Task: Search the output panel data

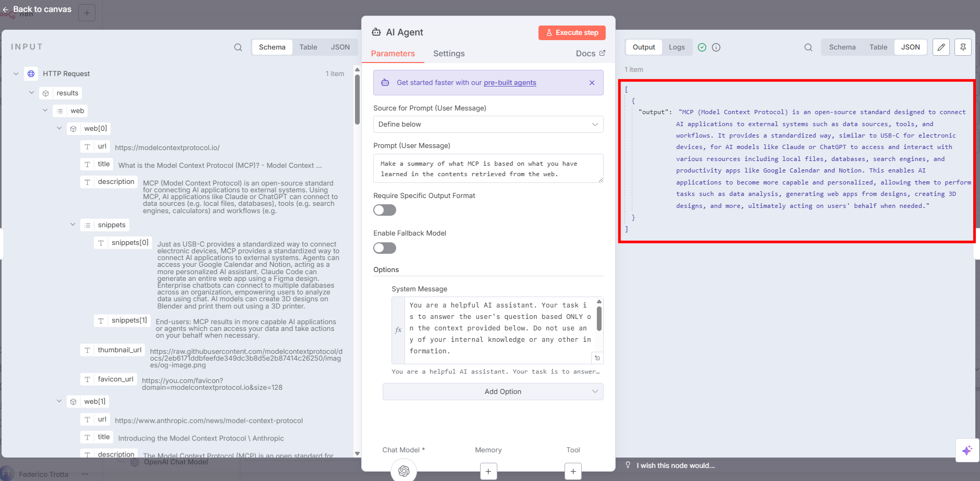Action: [x=808, y=47]
